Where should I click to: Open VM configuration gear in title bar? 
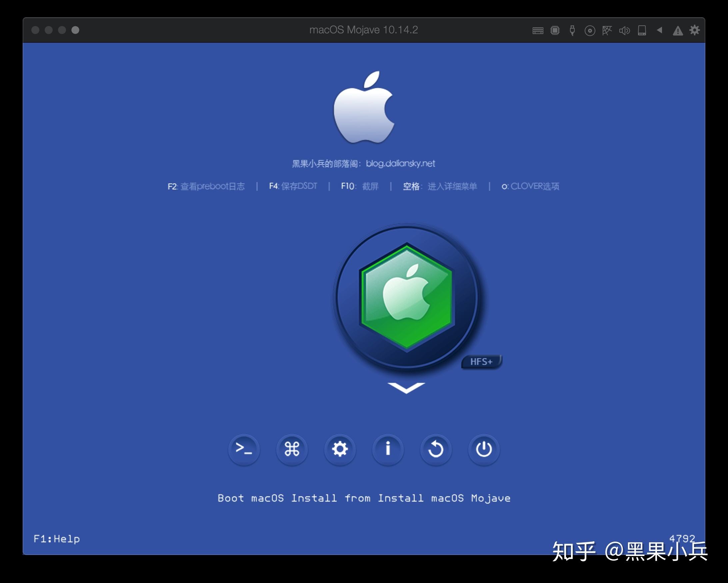pos(695,30)
